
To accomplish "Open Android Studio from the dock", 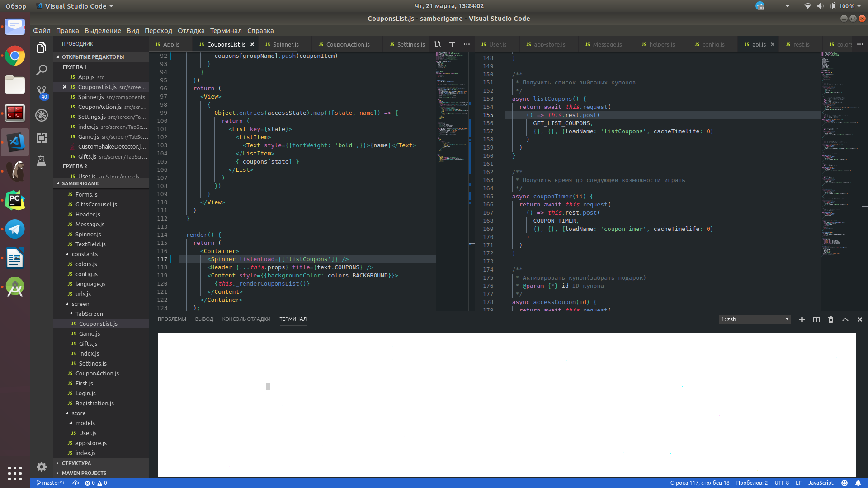I will [x=15, y=287].
